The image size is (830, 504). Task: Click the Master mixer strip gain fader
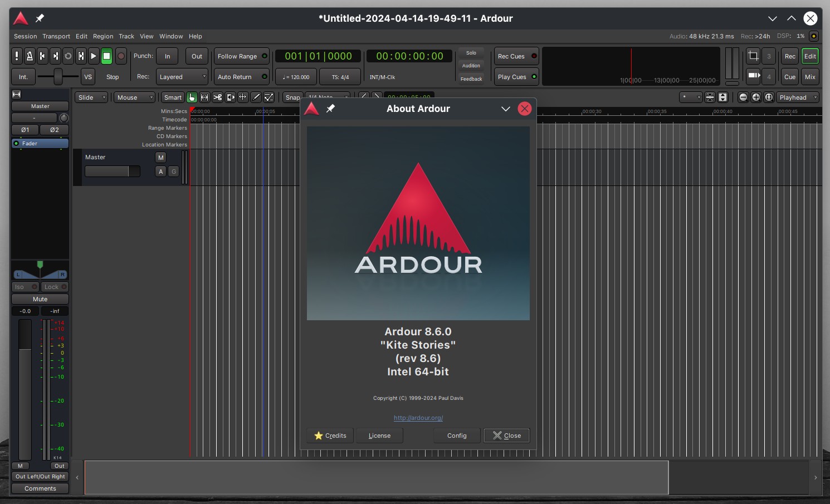(x=25, y=390)
